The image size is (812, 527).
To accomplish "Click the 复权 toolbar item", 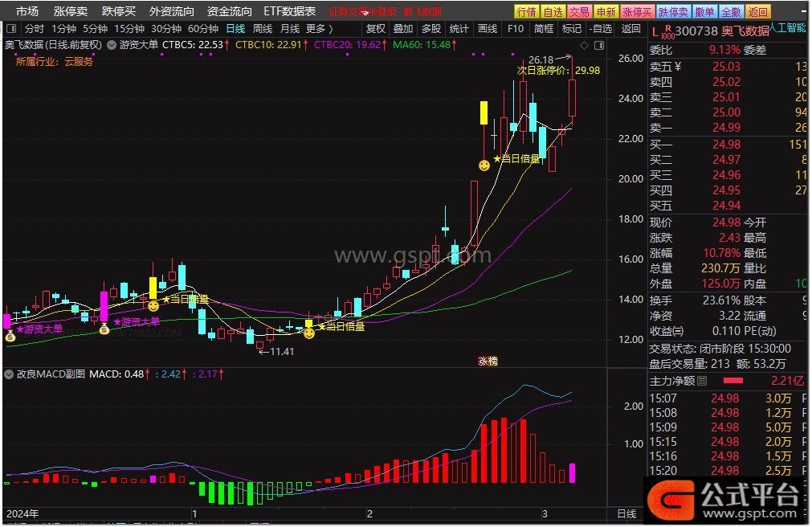I will coord(375,29).
